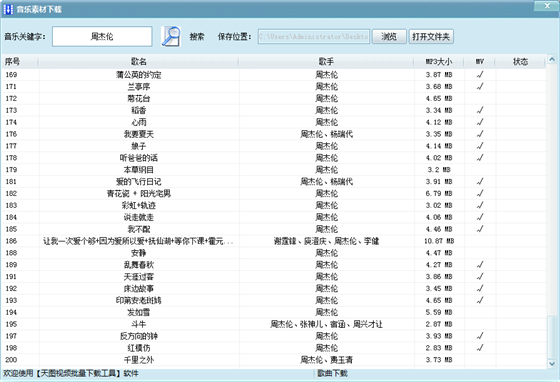Click MV checkmark for 反方向的钟
560x382 pixels.
[x=480, y=336]
